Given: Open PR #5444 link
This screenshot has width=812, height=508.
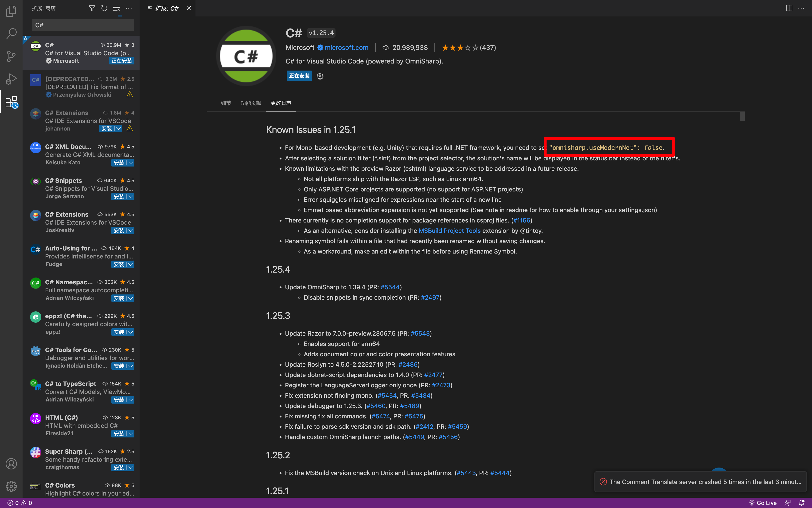Looking at the screenshot, I should point(500,473).
